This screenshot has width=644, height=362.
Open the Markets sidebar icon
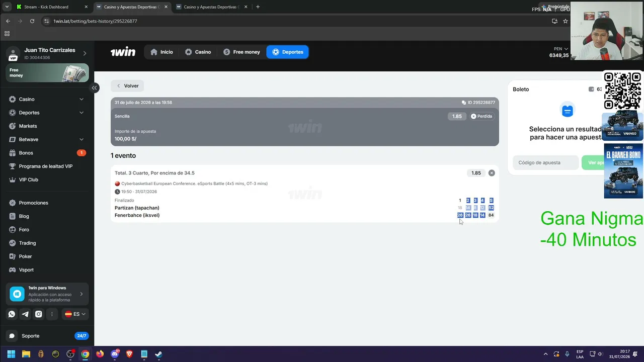pyautogui.click(x=13, y=126)
